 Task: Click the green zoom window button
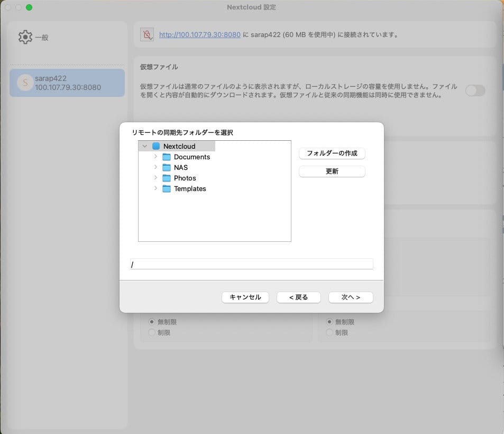29,7
